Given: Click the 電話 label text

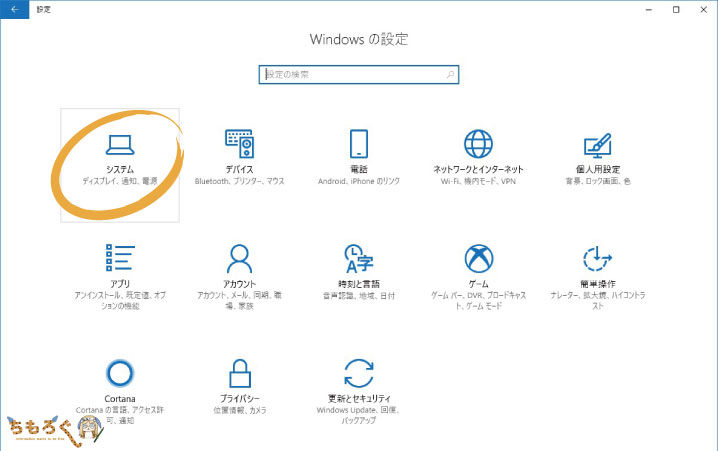Looking at the screenshot, I should pyautogui.click(x=359, y=169).
